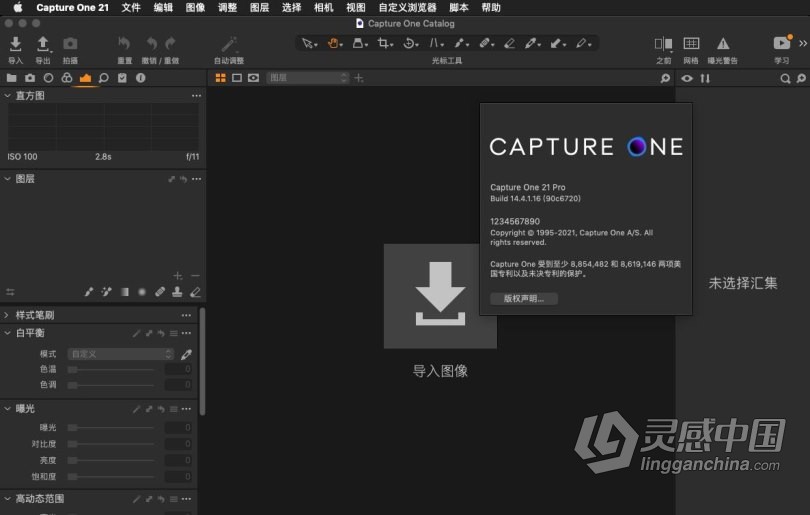Screen dimensions: 810x515
Task: Open the Exposure tool tab highlighted orange
Action: [x=85, y=78]
